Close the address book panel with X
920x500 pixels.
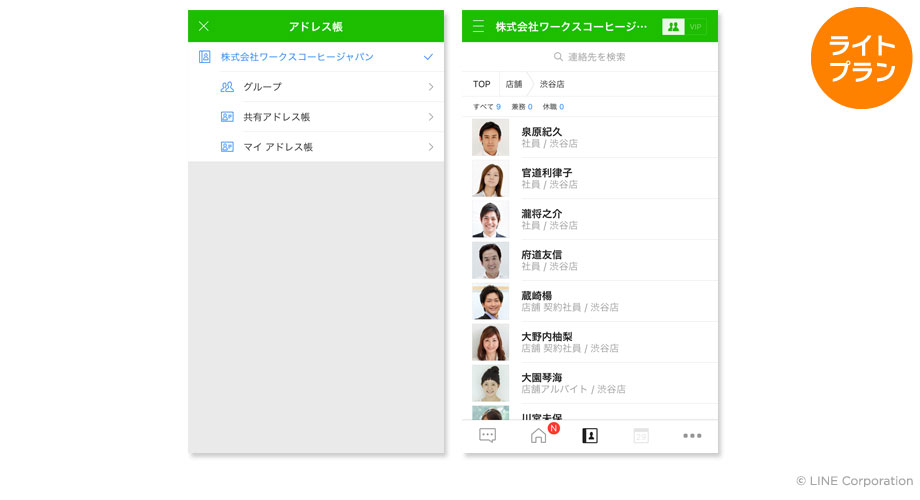(x=204, y=26)
